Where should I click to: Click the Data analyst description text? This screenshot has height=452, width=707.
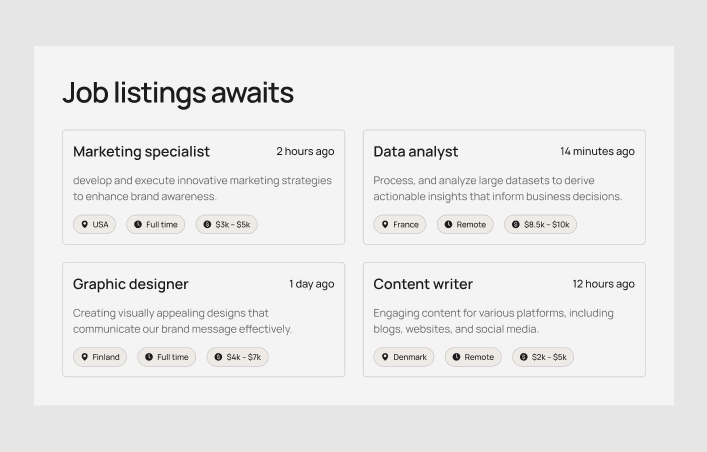coord(497,188)
